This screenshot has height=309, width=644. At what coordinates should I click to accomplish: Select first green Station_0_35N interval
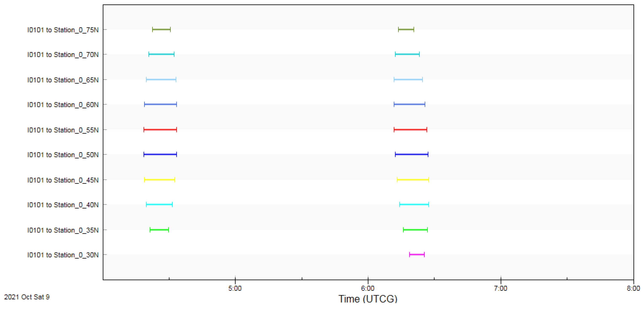coord(159,230)
